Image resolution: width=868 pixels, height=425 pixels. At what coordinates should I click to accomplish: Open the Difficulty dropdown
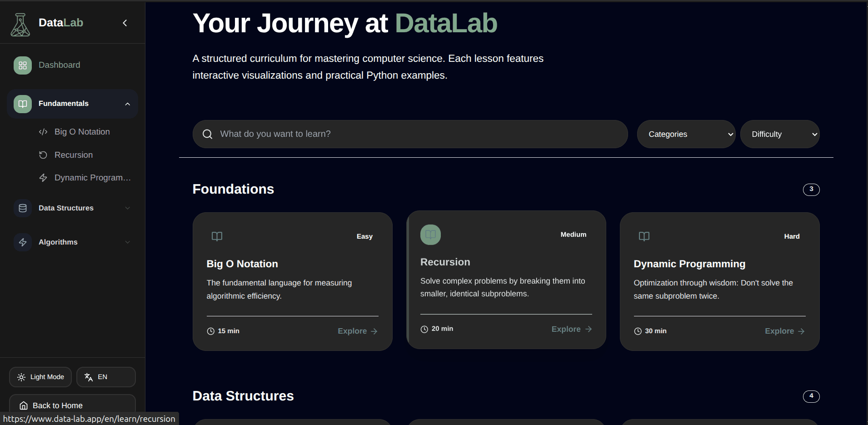click(x=780, y=134)
